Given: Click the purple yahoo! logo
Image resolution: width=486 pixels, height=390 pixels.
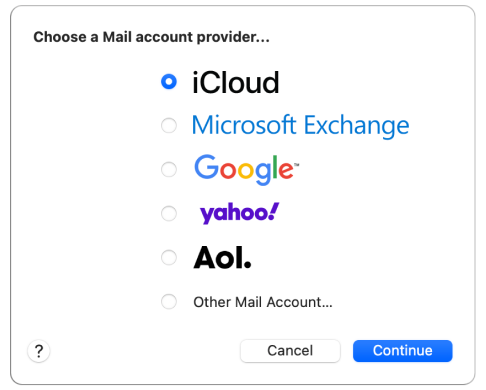Looking at the screenshot, I should [239, 213].
